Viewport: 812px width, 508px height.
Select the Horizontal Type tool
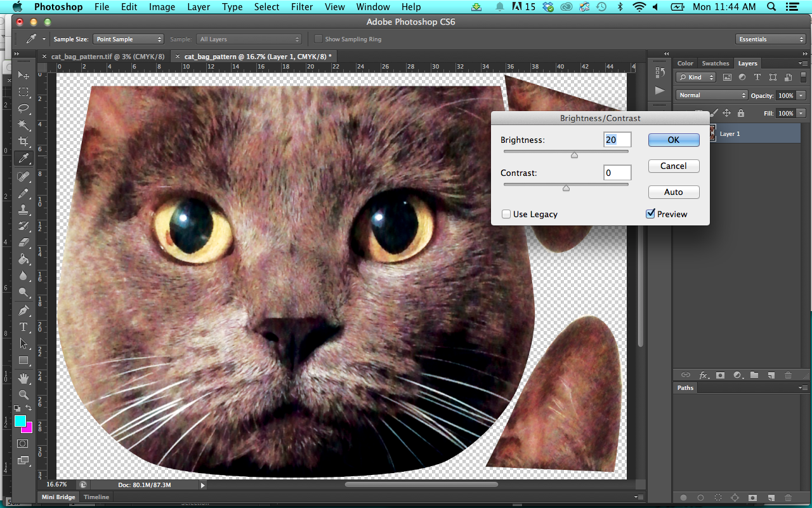click(x=23, y=328)
